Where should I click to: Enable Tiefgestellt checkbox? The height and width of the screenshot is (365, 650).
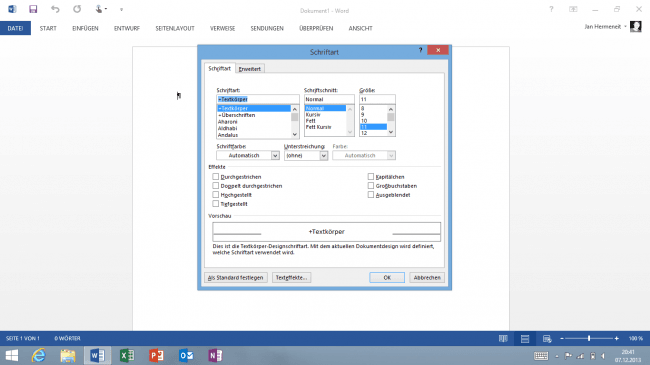[x=216, y=204]
